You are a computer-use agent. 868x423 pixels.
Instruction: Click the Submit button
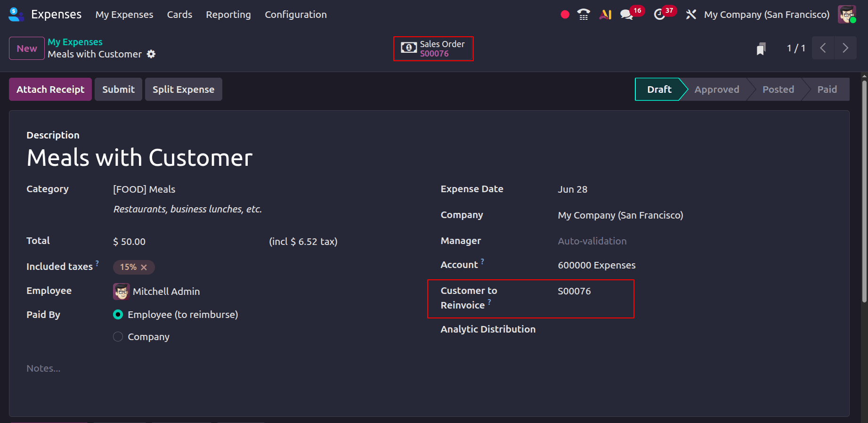coord(118,89)
